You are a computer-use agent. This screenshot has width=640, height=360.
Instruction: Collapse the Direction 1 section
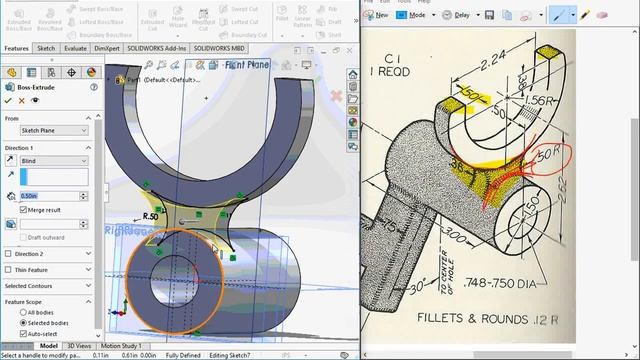point(89,147)
